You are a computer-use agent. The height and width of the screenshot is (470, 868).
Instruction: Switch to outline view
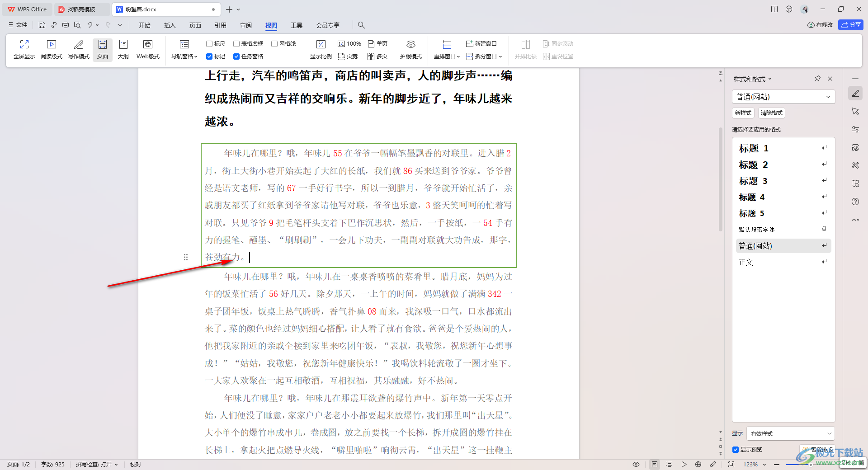(x=123, y=49)
